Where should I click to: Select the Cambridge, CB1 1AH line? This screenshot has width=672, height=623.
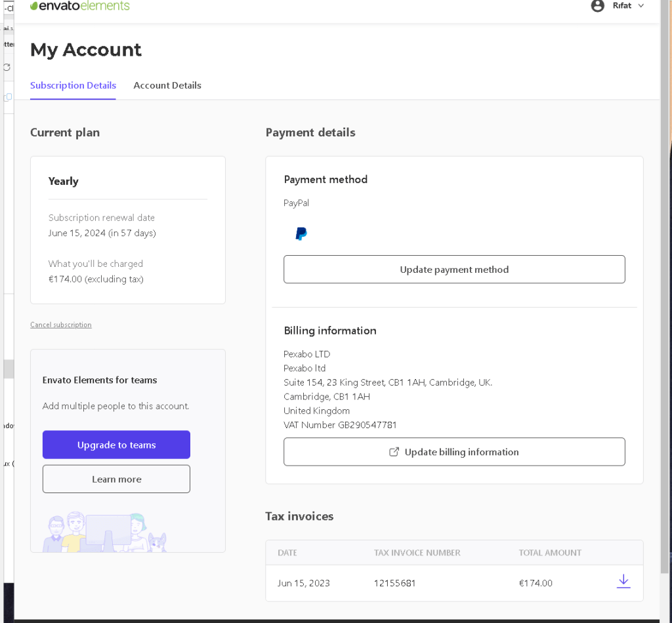pyautogui.click(x=327, y=397)
